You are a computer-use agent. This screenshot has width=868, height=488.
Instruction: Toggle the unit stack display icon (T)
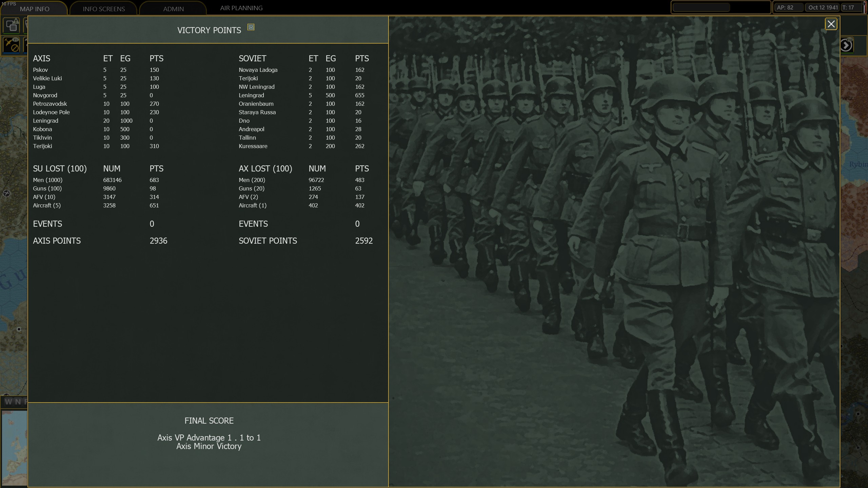click(12, 25)
